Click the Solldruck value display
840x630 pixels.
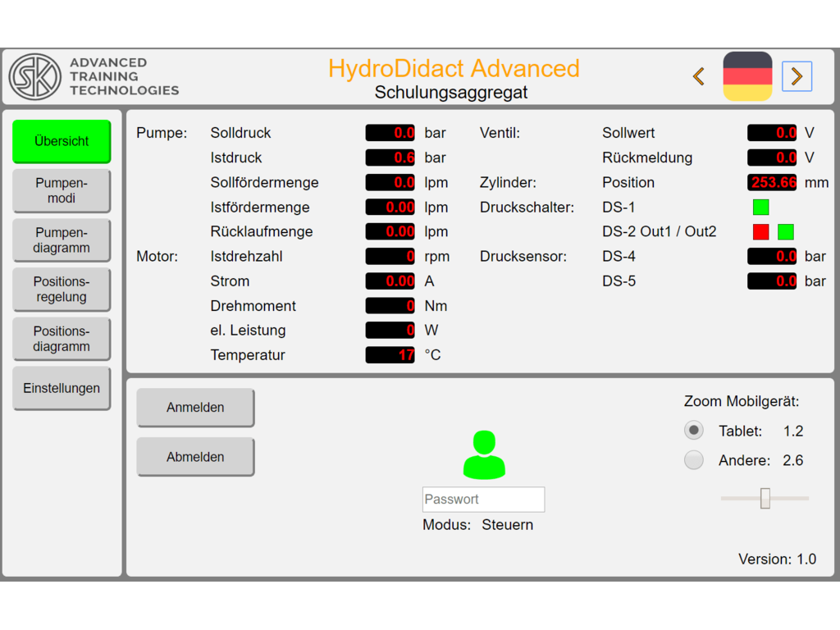coord(390,133)
